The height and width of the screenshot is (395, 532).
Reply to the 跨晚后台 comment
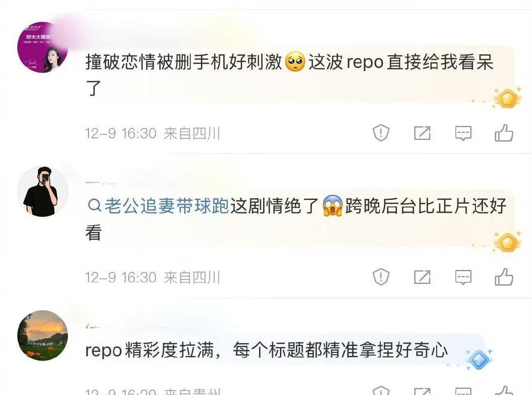(x=463, y=277)
